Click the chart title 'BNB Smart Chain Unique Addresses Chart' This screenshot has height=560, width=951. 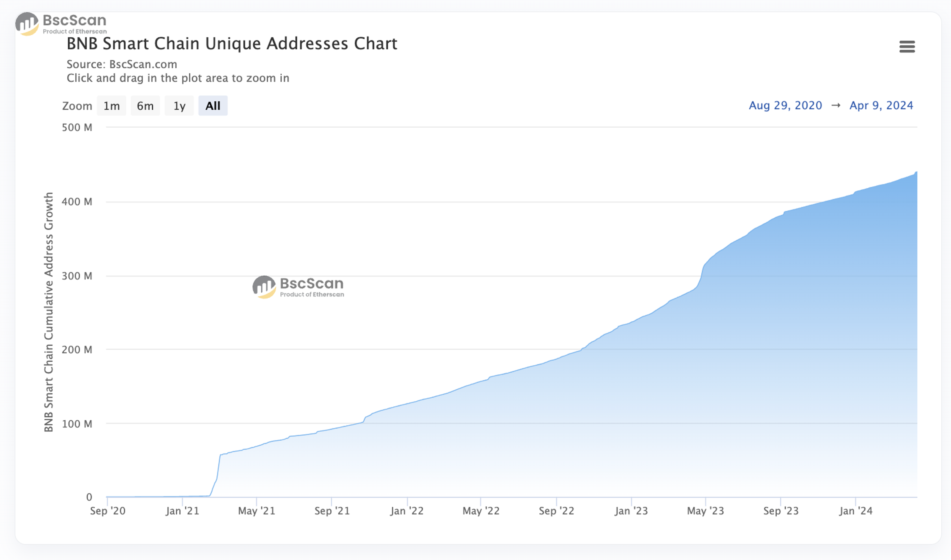232,43
